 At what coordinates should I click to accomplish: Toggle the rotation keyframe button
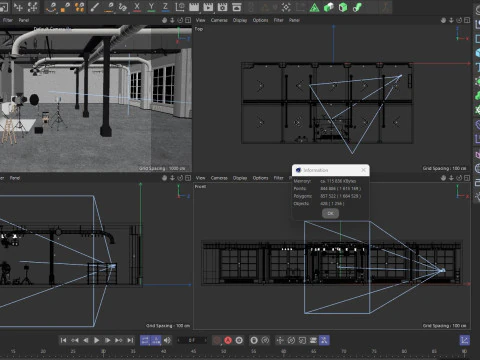point(291,340)
